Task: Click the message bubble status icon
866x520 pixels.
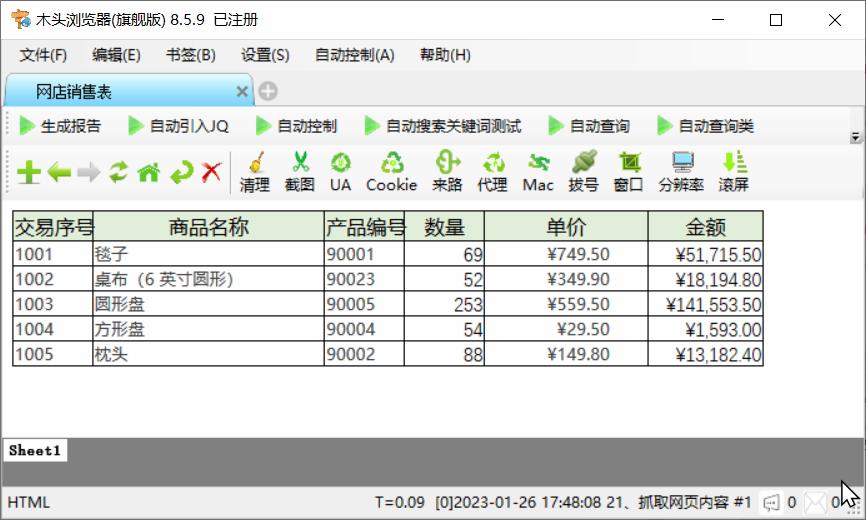Action: click(x=771, y=502)
